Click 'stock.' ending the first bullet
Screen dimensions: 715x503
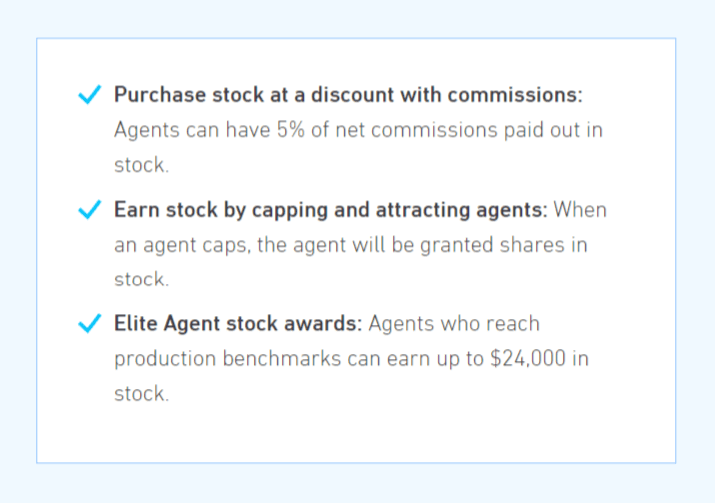[141, 165]
